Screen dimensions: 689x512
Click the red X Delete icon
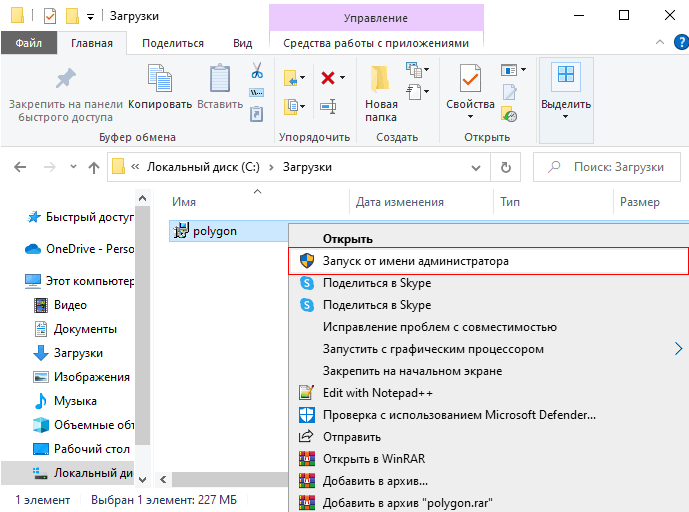[x=327, y=77]
